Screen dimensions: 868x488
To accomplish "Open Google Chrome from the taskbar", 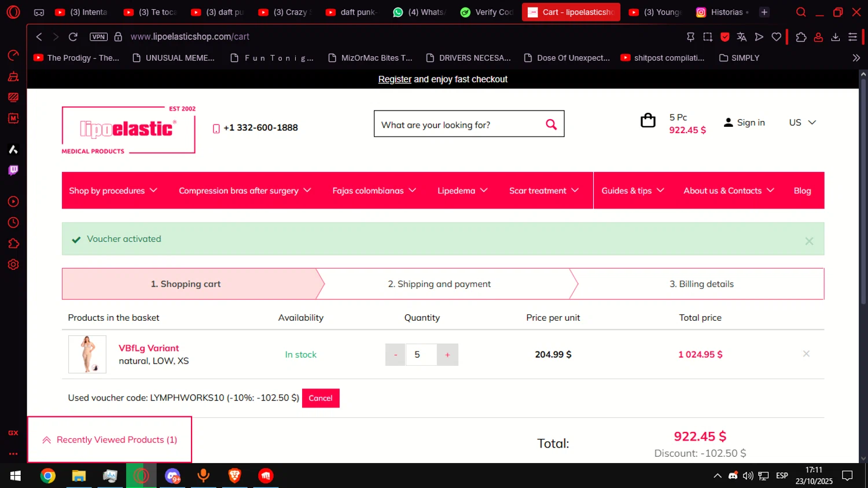I will 48,476.
